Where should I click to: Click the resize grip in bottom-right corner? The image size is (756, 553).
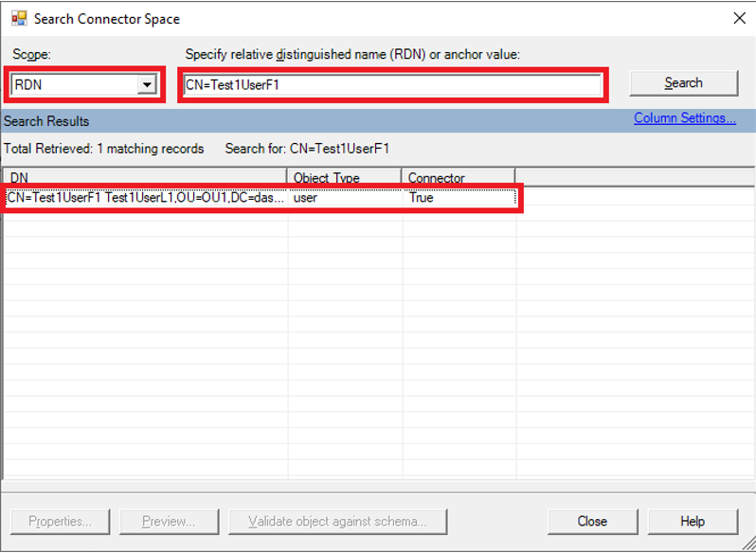(x=748, y=545)
